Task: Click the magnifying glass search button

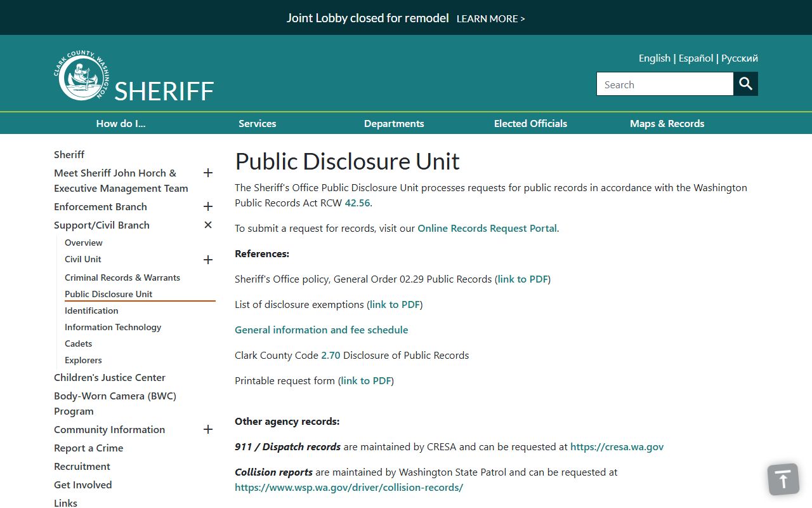Action: 746,84
